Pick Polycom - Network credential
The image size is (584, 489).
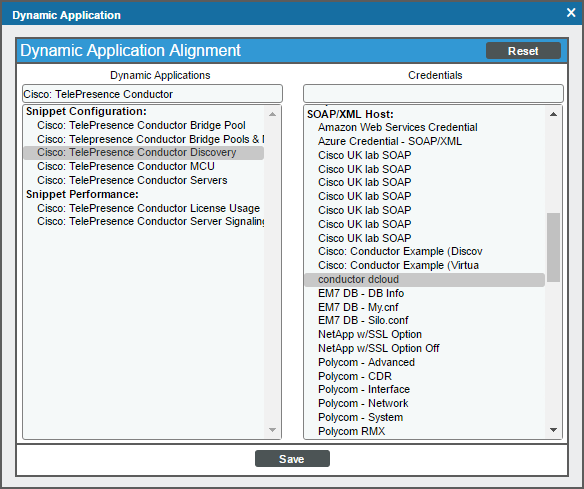tap(425, 403)
